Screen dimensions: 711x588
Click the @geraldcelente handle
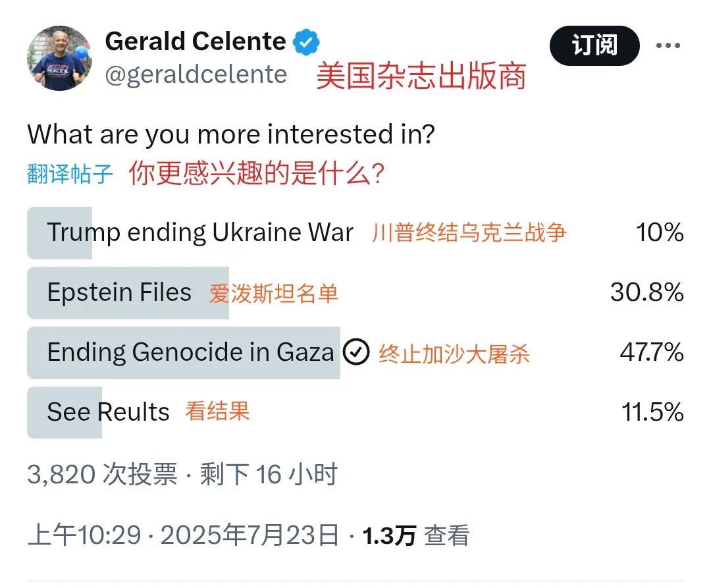tap(196, 74)
